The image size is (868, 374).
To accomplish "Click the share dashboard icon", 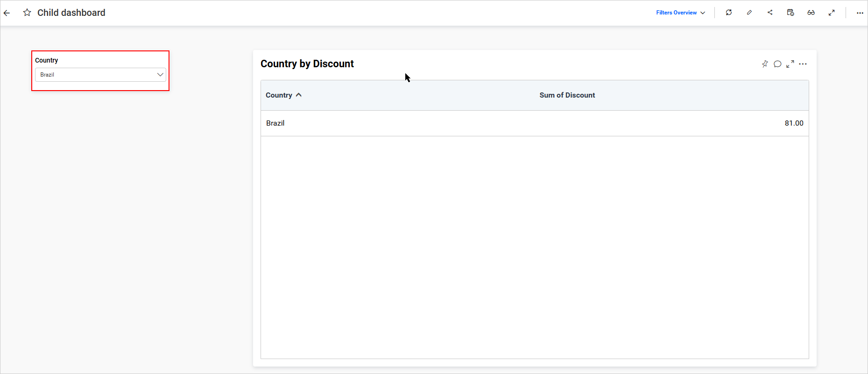I will pos(770,13).
